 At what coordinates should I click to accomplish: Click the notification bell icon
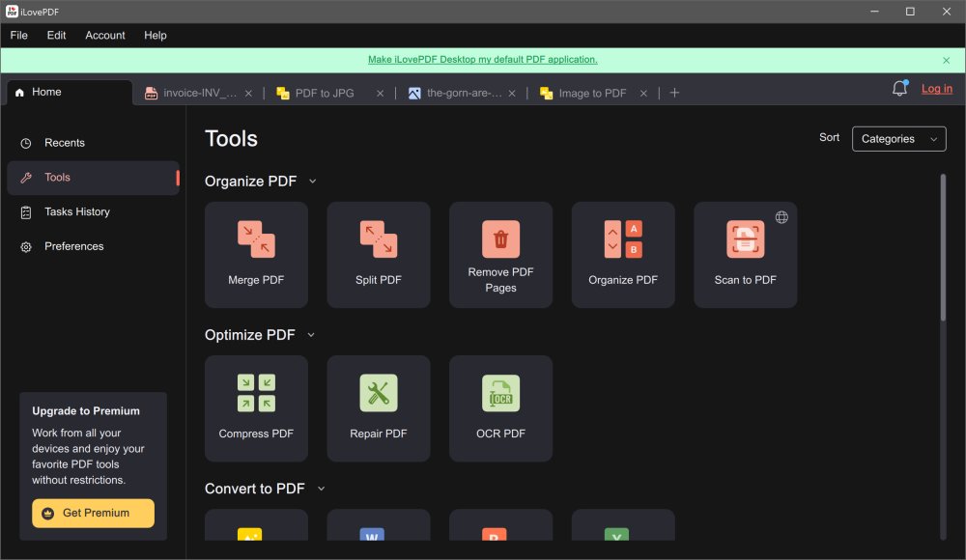(899, 89)
